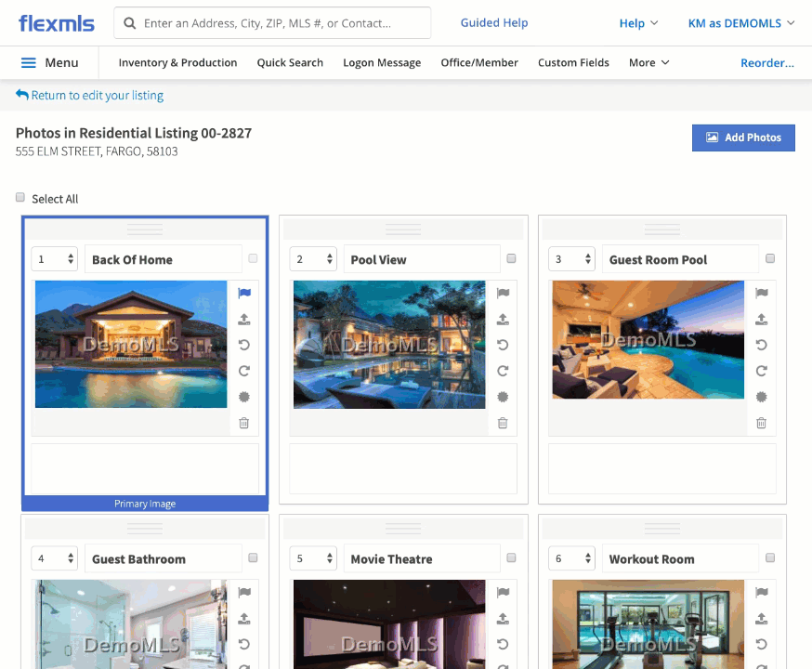The image size is (812, 669).
Task: Expand the KM as DEMOMLS account menu
Action: pos(741,23)
